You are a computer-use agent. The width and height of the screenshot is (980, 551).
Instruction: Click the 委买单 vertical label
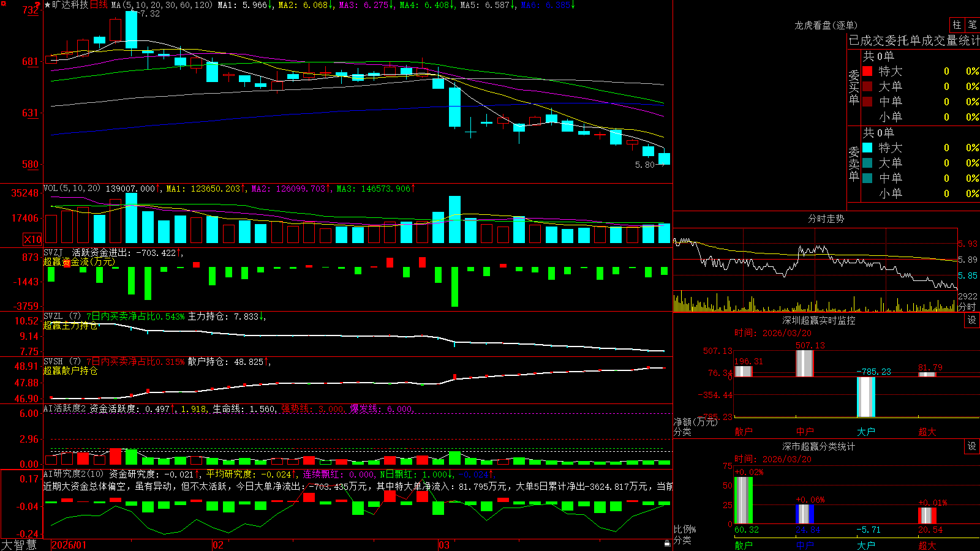click(x=854, y=87)
